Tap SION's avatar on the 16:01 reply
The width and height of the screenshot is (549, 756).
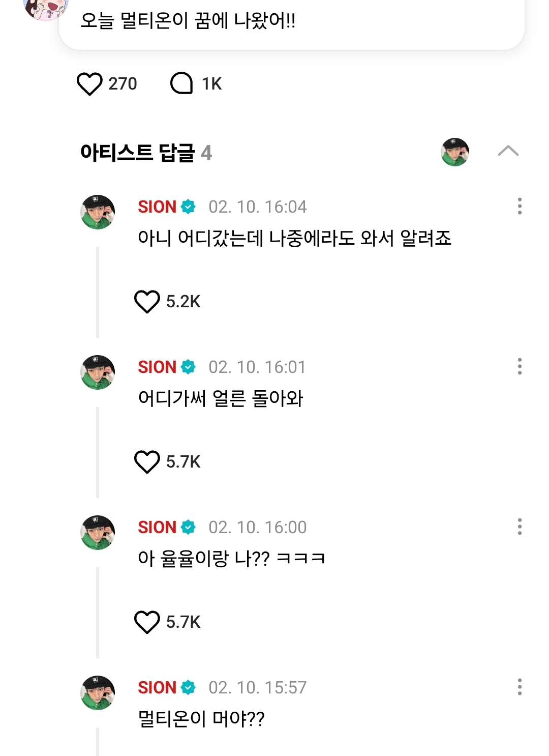coord(98,372)
